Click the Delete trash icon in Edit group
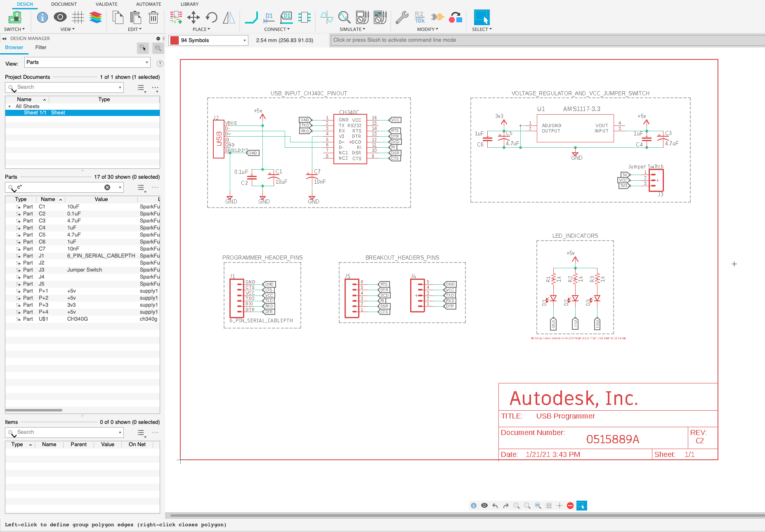Viewport: 765px width, 532px height. point(153,17)
